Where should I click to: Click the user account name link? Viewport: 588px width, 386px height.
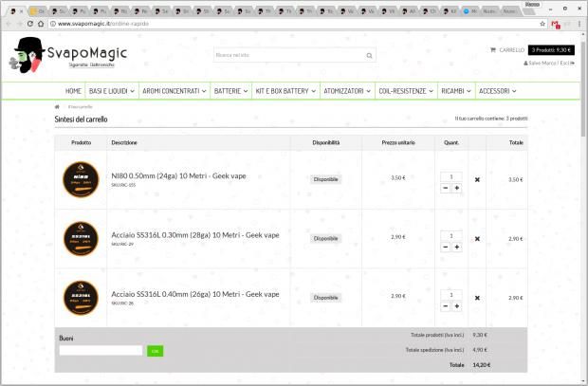tap(542, 63)
